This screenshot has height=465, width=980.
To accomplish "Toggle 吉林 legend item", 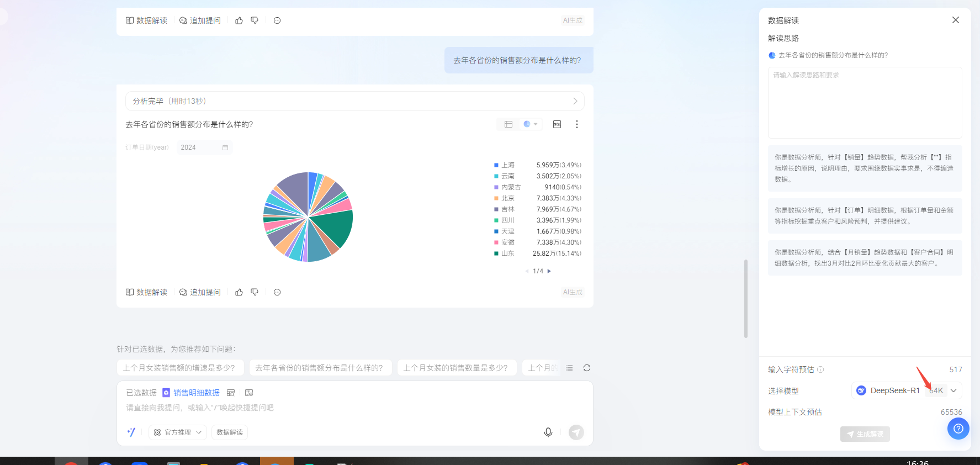I will (x=537, y=209).
